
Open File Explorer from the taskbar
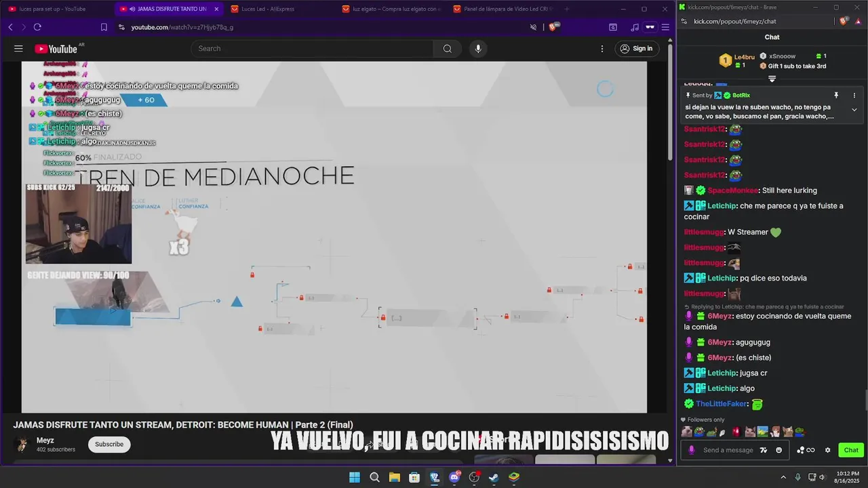pyautogui.click(x=395, y=477)
